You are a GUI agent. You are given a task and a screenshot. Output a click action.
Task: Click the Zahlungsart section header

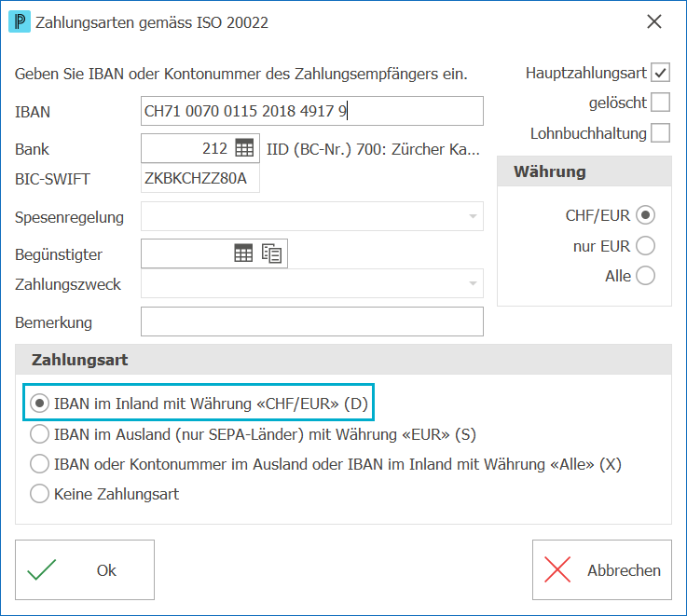[343, 360]
